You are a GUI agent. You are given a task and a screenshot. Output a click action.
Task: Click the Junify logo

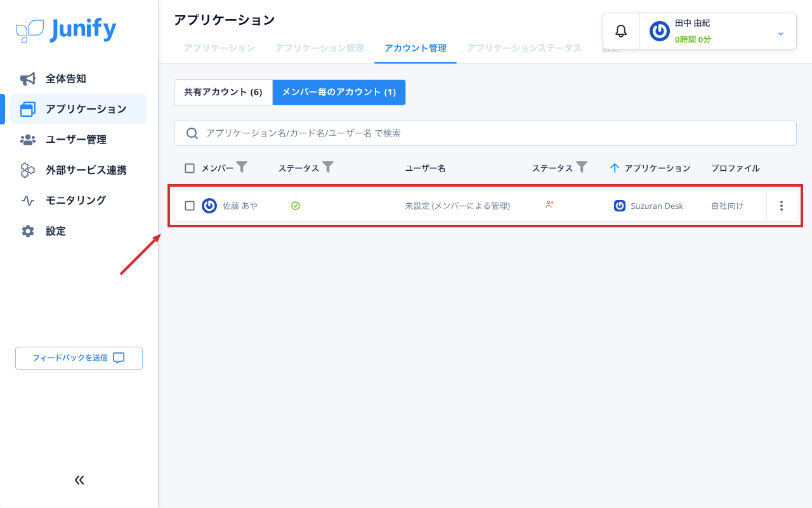click(x=66, y=30)
